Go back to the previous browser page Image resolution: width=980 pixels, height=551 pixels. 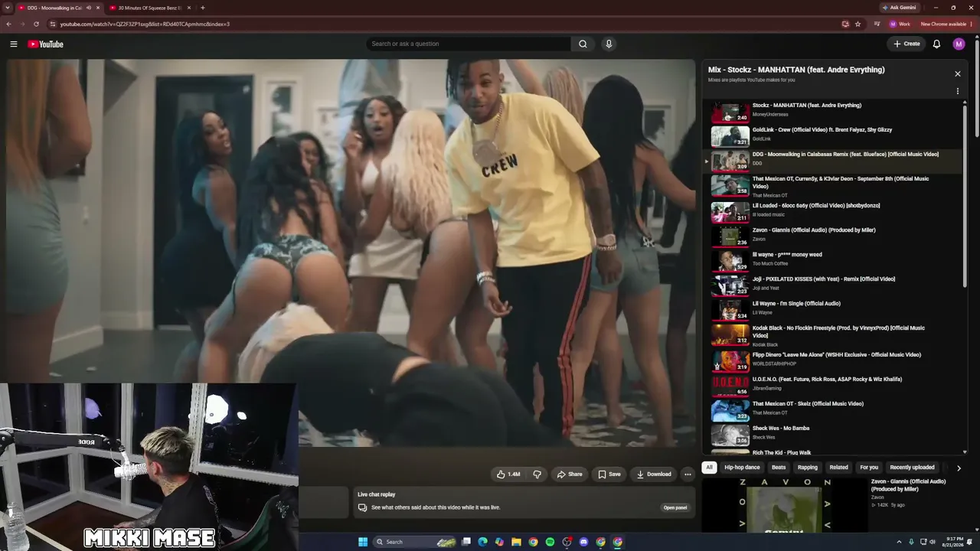pos(8,24)
